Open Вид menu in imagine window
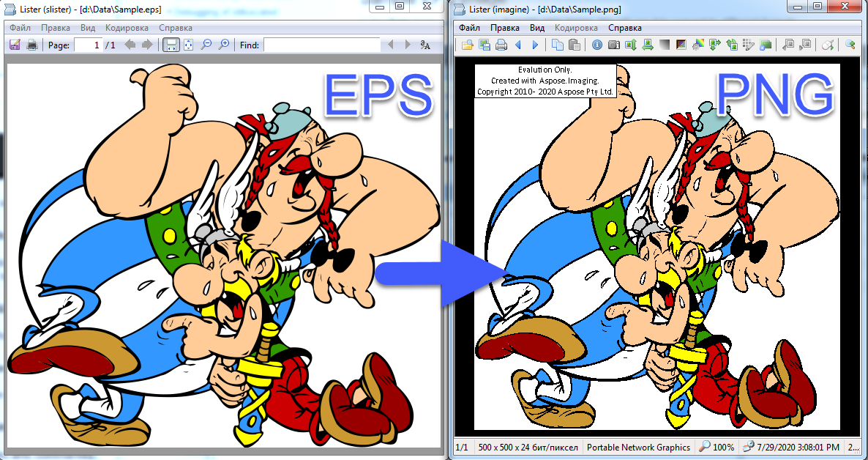The height and width of the screenshot is (460, 868). click(x=537, y=28)
